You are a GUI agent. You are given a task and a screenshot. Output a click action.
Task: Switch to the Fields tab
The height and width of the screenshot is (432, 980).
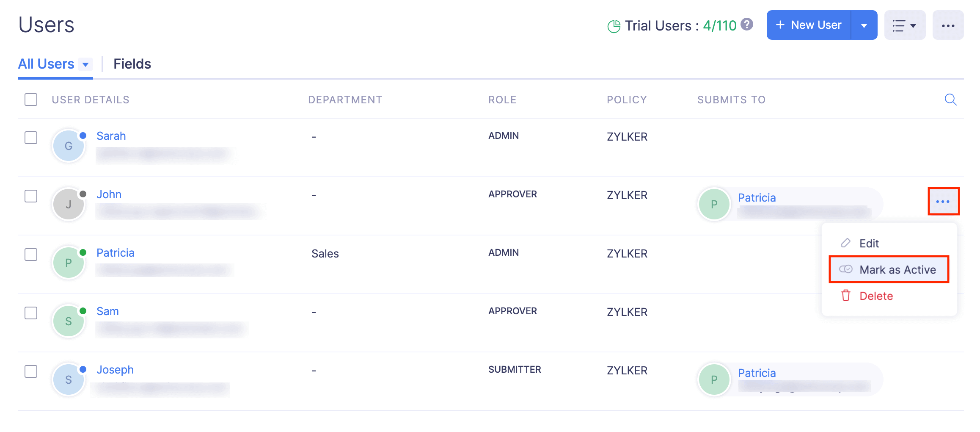[132, 64]
